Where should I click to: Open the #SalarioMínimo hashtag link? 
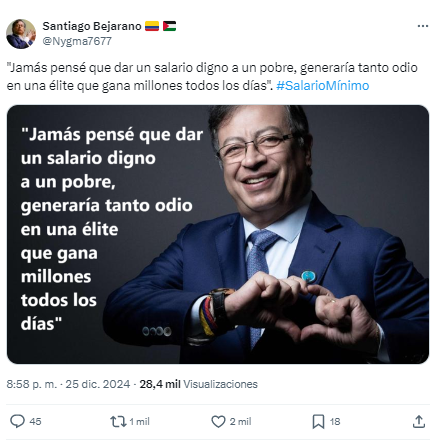click(x=323, y=86)
